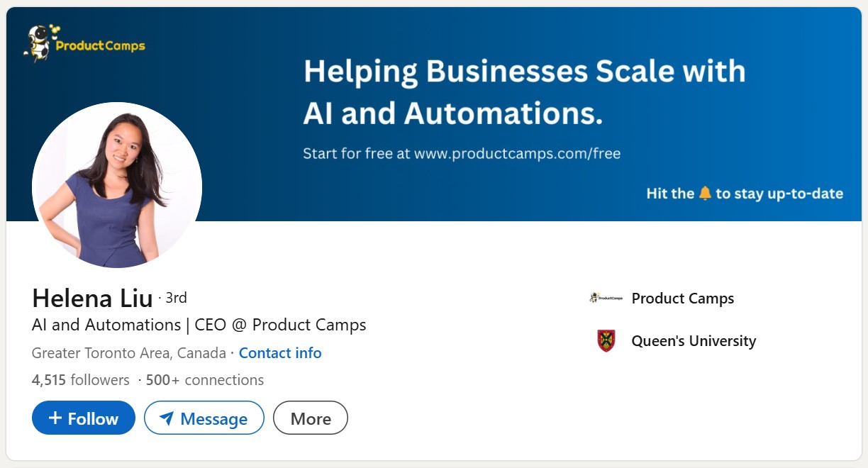Click the Product Camps company logo icon
Image resolution: width=868 pixels, height=468 pixels.
click(x=606, y=299)
